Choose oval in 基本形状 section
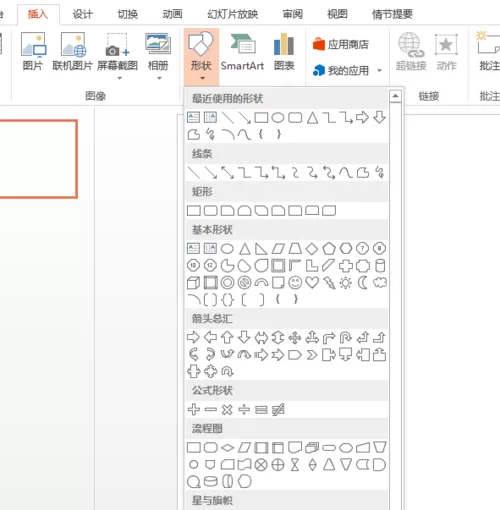 pos(228,249)
